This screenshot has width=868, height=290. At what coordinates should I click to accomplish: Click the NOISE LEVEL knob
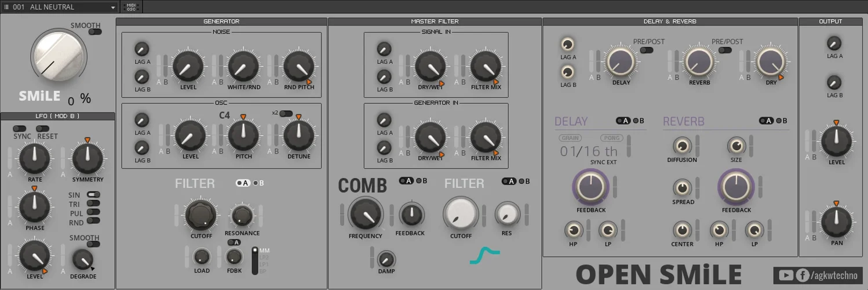188,66
